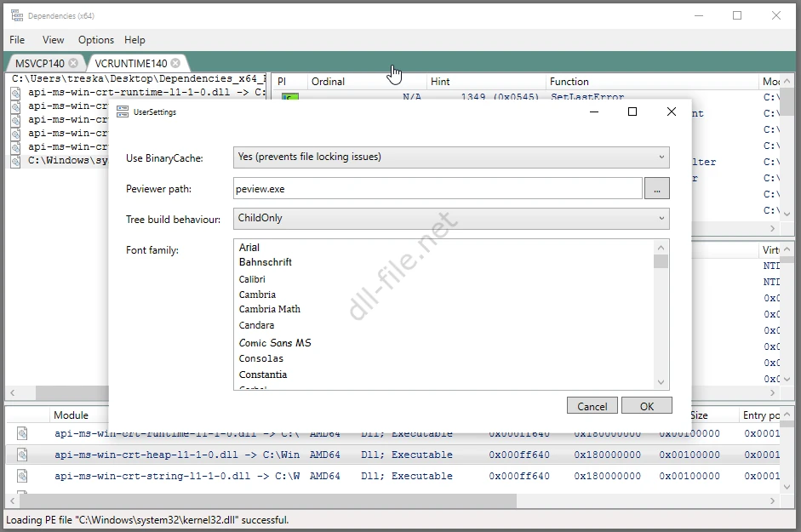This screenshot has width=801, height=532.
Task: Close the UserSettings dialog
Action: pyautogui.click(x=672, y=112)
